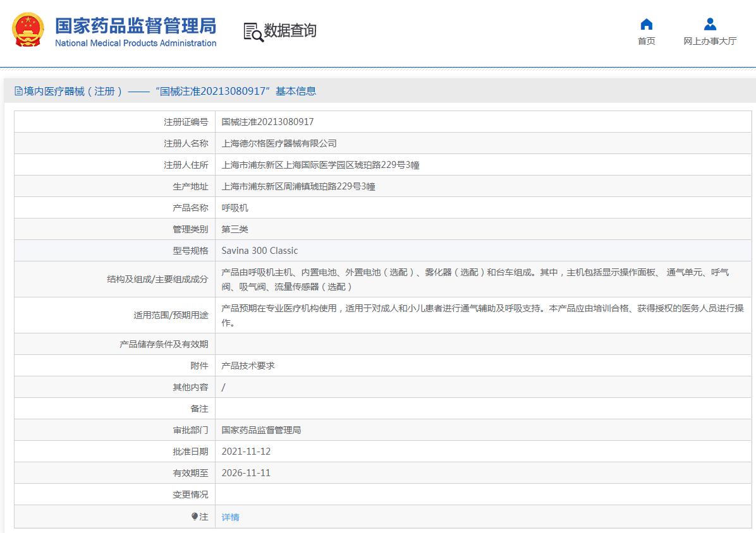This screenshot has height=533, width=756.
Task: Click the magnifier part of the query icon
Action: point(255,35)
